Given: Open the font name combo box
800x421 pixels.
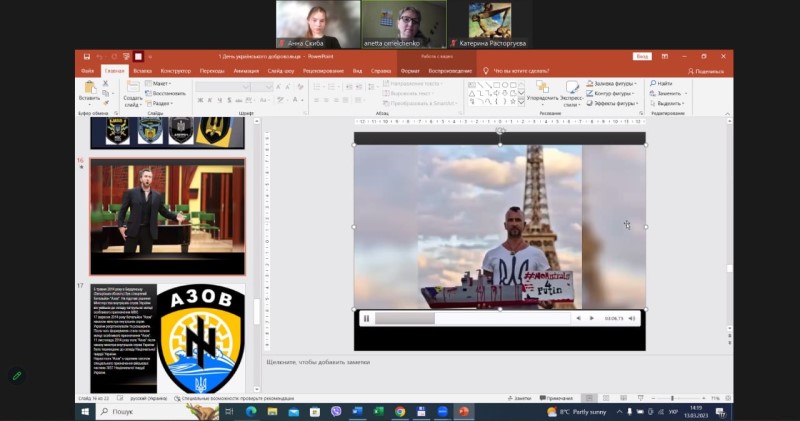Looking at the screenshot, I should pyautogui.click(x=222, y=87).
